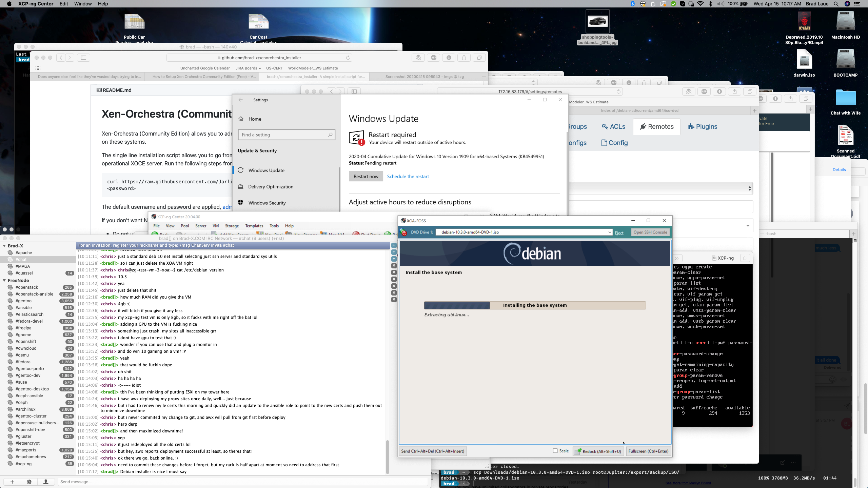Open the ACLs tab in Xen Orchestra settings
Viewport: 868px width, 488px height.
tap(613, 126)
